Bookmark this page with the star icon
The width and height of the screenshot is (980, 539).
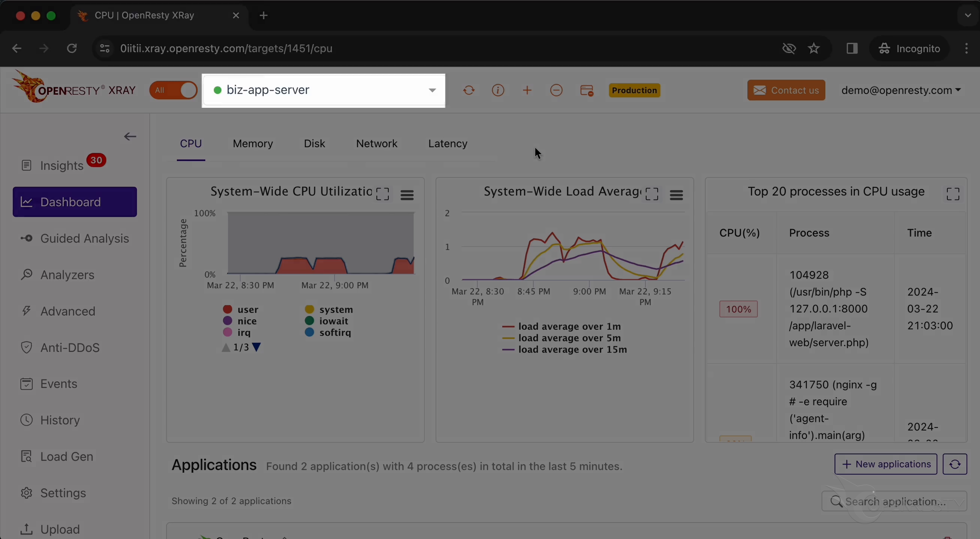point(814,48)
